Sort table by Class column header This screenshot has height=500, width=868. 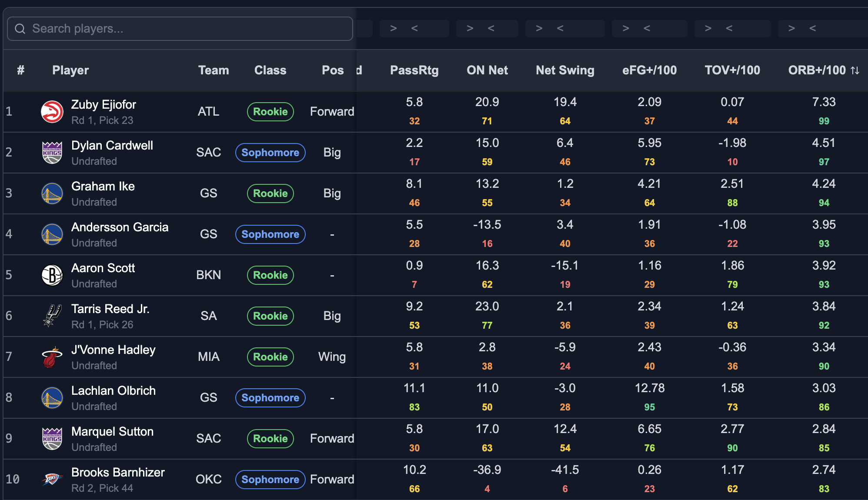[x=270, y=70]
